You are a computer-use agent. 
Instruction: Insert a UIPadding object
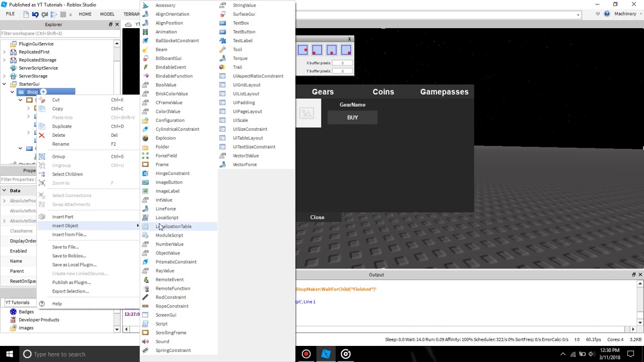point(256,103)
